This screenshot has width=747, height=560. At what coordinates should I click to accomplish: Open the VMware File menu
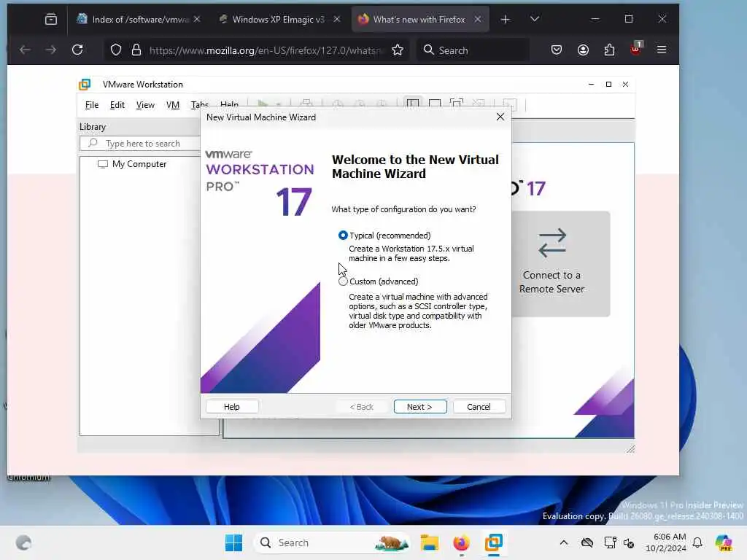[x=92, y=105]
